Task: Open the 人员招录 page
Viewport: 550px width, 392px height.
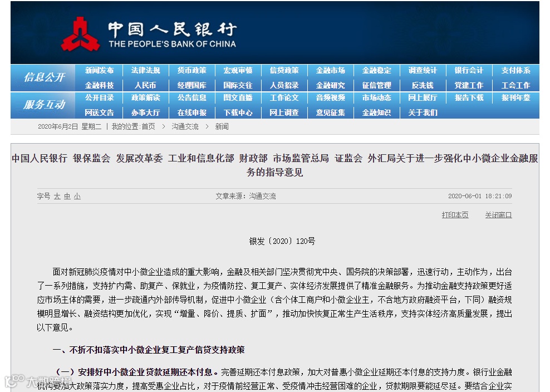Action: click(x=284, y=85)
